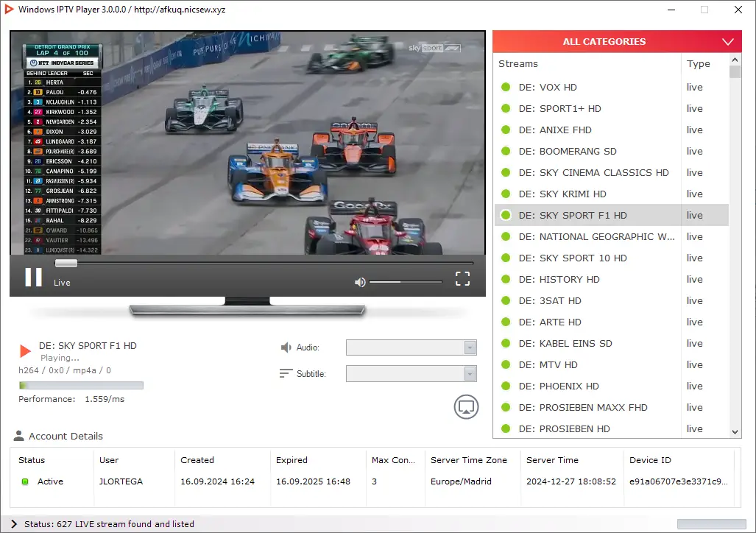Click green dot for DE: ARTE HD
Image resolution: width=756 pixels, height=533 pixels.
[x=506, y=322]
